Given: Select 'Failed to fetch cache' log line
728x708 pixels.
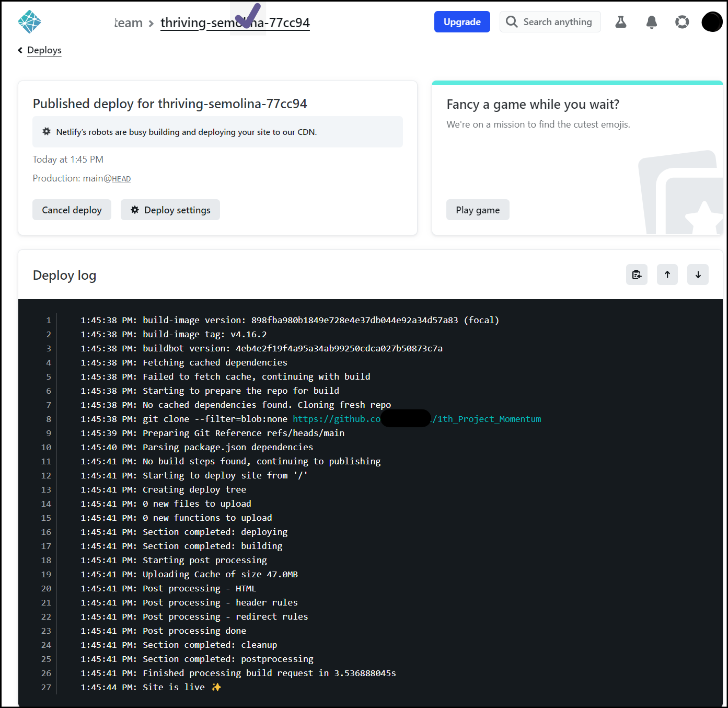Looking at the screenshot, I should pyautogui.click(x=225, y=376).
